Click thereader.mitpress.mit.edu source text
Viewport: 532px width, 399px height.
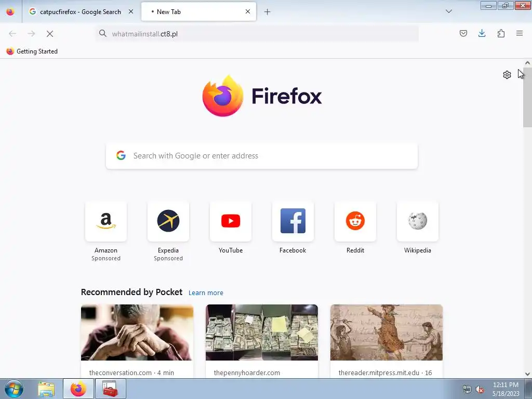point(385,373)
